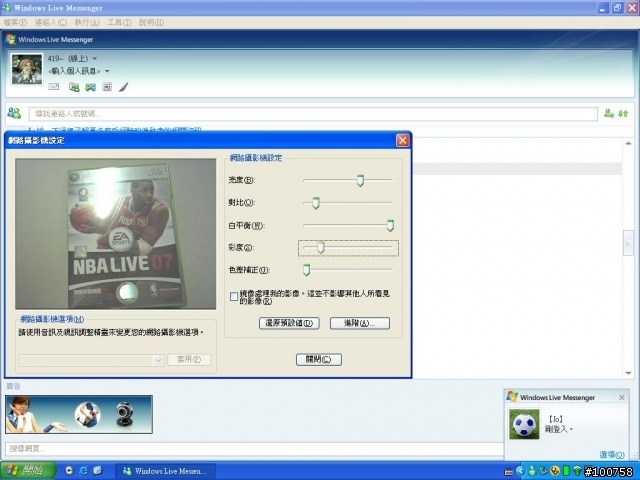Click the contact list scrollbar up arrow
This screenshot has width=640, height=480.
(628, 143)
